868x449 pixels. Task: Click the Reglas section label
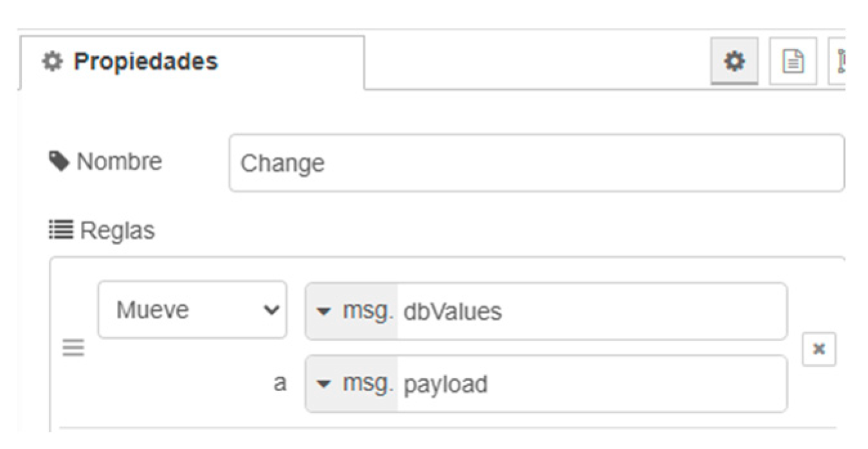pyautogui.click(x=118, y=230)
